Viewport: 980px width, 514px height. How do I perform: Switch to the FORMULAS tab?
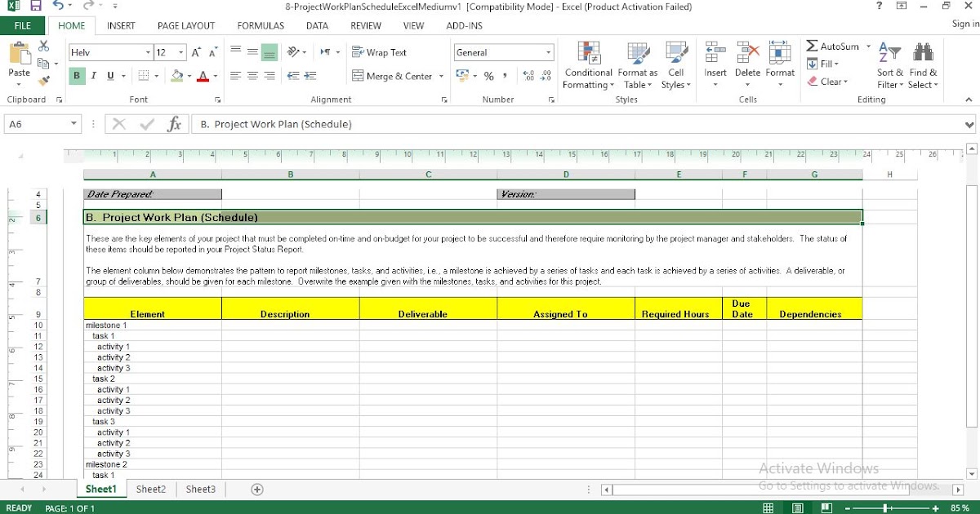(x=261, y=25)
